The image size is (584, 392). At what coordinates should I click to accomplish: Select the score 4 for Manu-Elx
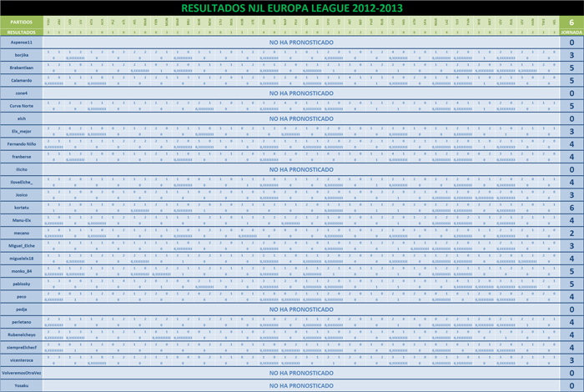[x=571, y=220]
